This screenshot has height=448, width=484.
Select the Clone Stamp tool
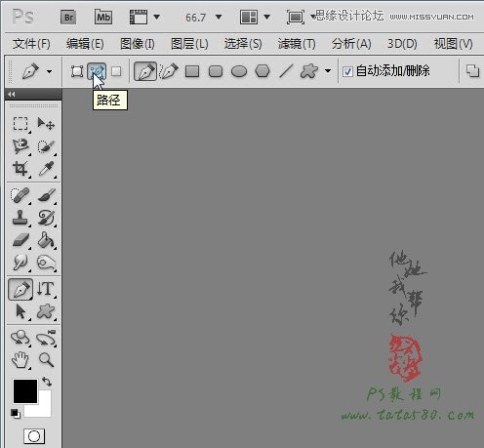click(x=20, y=218)
